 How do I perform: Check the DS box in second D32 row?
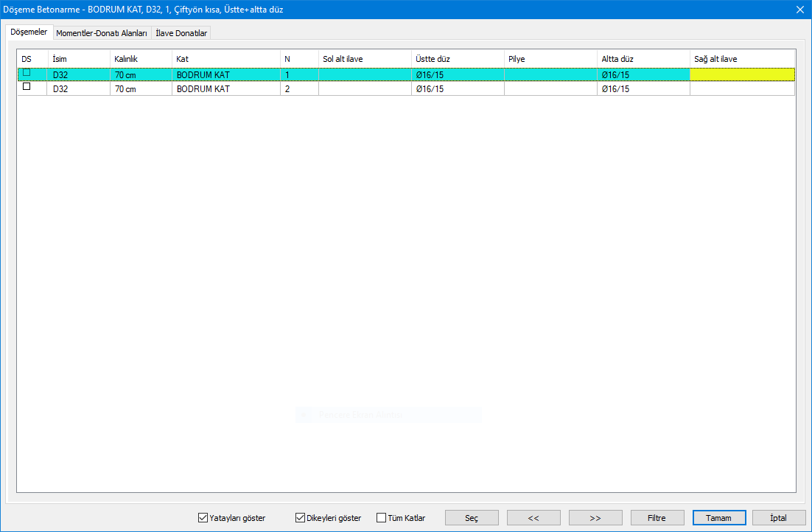tap(27, 87)
